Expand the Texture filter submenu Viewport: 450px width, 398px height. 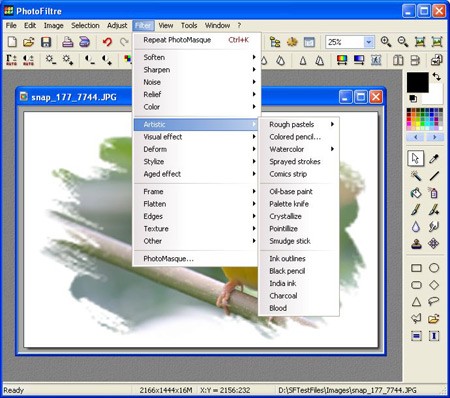click(x=195, y=229)
